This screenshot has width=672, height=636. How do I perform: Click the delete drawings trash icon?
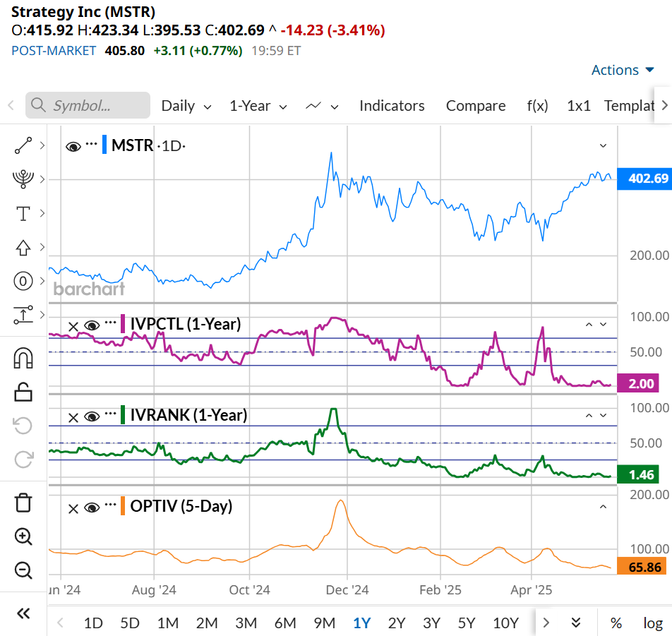pyautogui.click(x=23, y=503)
